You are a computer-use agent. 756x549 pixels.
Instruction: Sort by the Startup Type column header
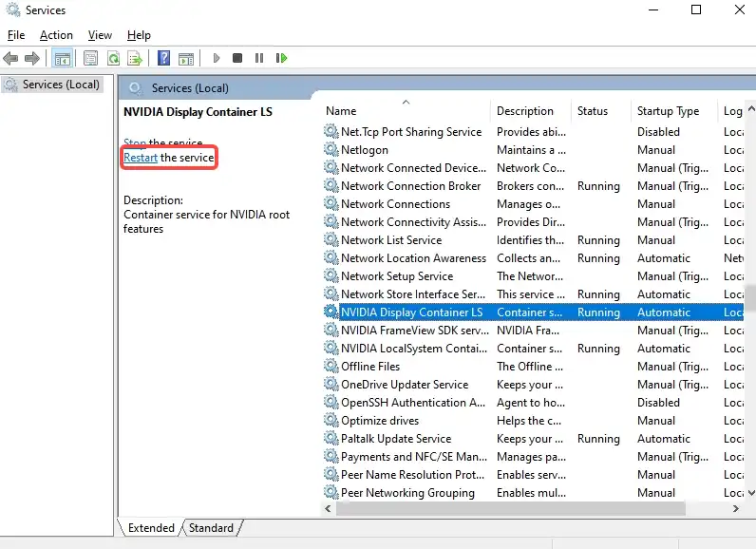click(674, 111)
